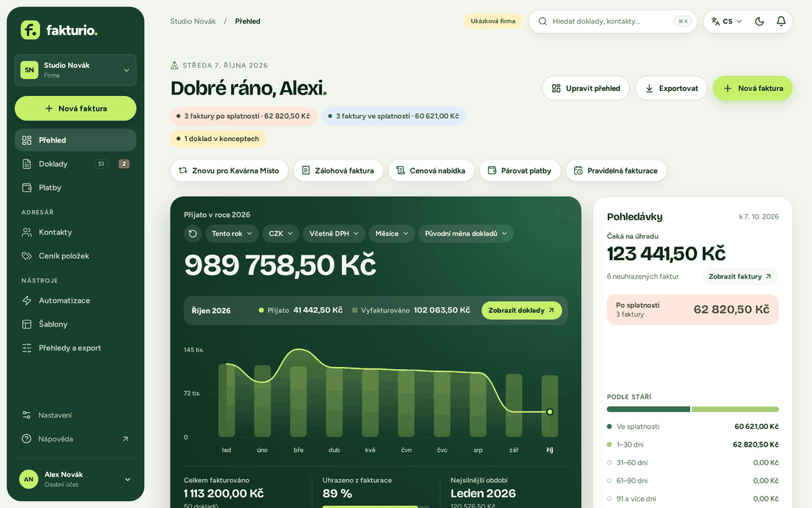Click Nastavení settings icon
Screen dimensions: 812x508
pos(27,415)
